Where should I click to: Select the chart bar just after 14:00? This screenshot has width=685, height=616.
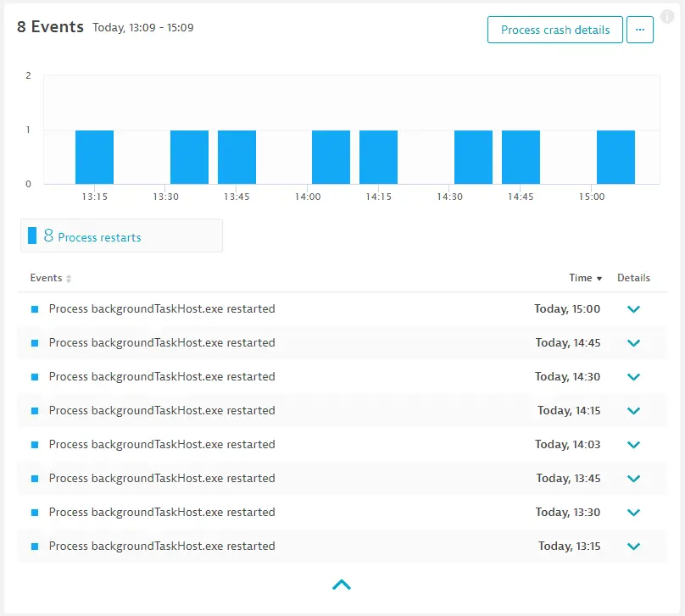(x=331, y=157)
